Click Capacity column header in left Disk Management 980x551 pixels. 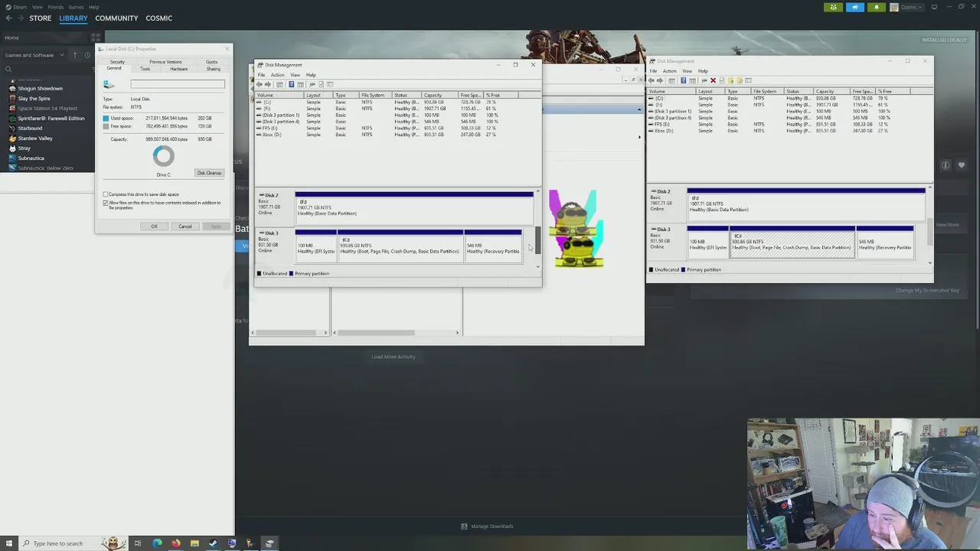[x=440, y=95]
